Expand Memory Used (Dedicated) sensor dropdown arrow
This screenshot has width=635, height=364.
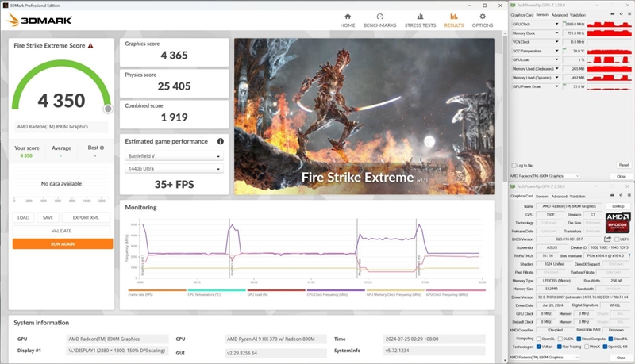coord(557,69)
